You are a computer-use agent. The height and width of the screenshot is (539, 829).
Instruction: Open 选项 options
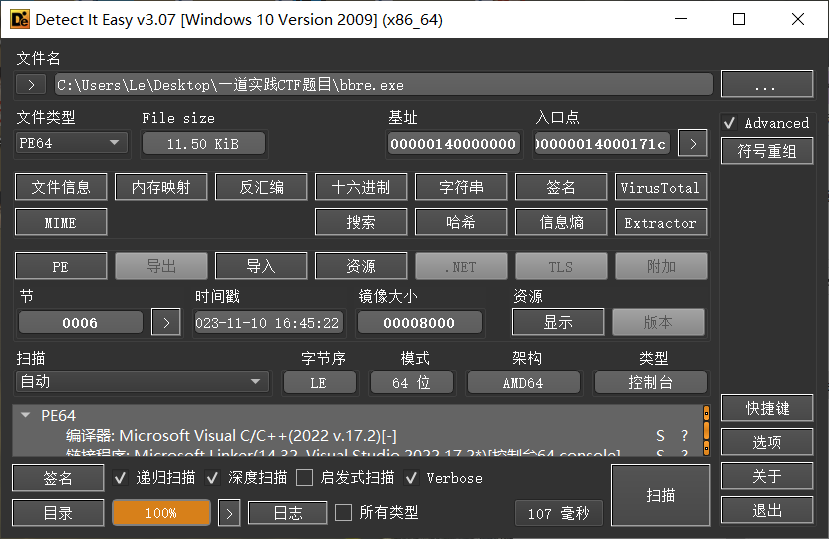click(x=767, y=442)
